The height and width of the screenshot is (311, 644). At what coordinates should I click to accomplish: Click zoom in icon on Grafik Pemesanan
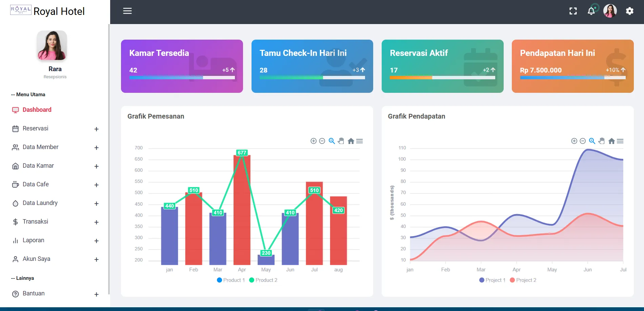click(314, 141)
